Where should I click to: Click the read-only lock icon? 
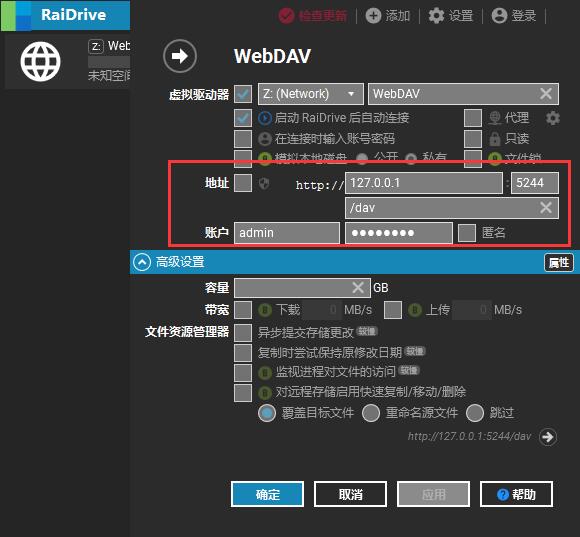point(495,139)
